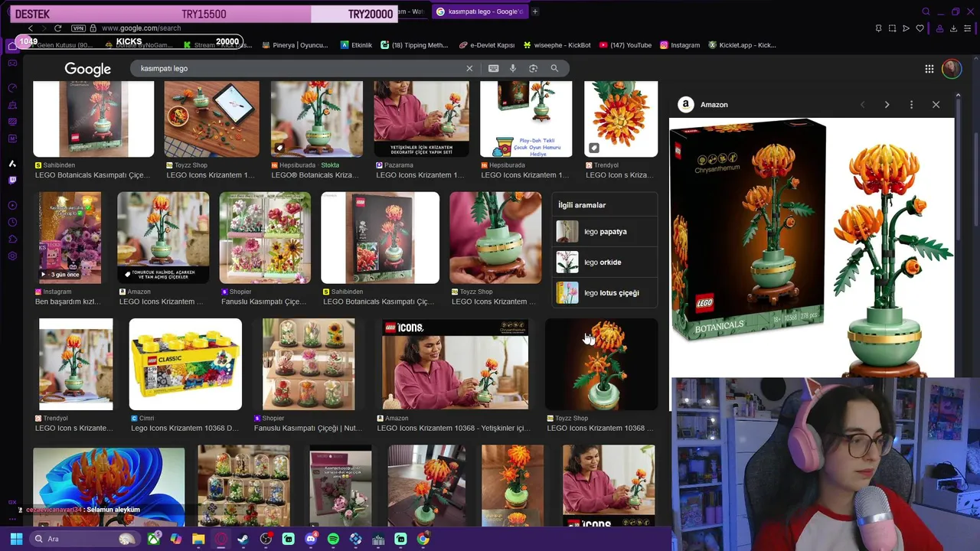The height and width of the screenshot is (551, 980).
Task: Open wiseephe - KickBot bookmark
Action: [556, 45]
